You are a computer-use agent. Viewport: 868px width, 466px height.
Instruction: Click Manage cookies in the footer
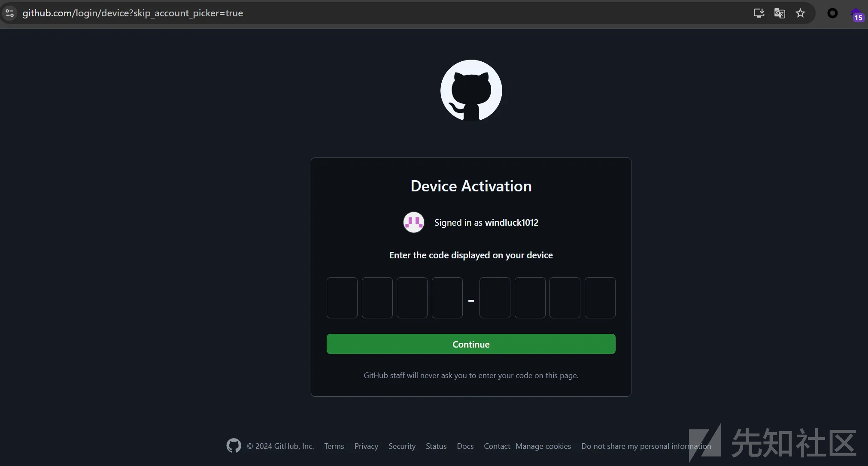543,446
